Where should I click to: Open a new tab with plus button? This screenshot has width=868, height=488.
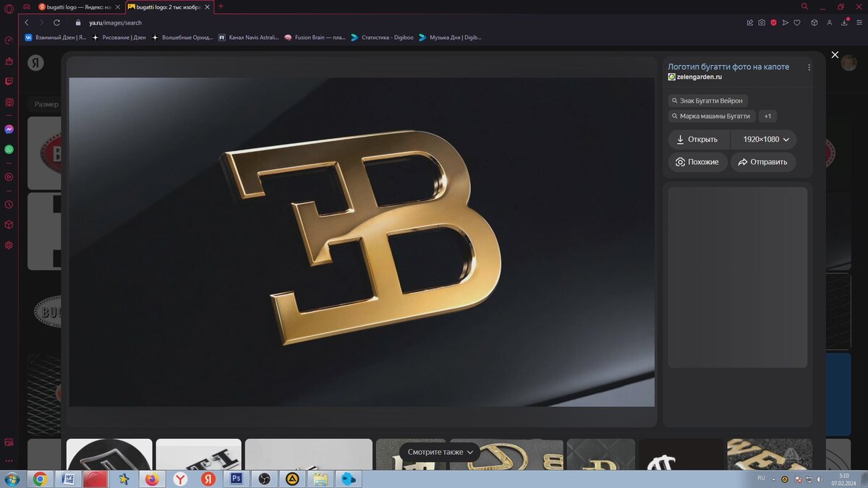pos(221,7)
